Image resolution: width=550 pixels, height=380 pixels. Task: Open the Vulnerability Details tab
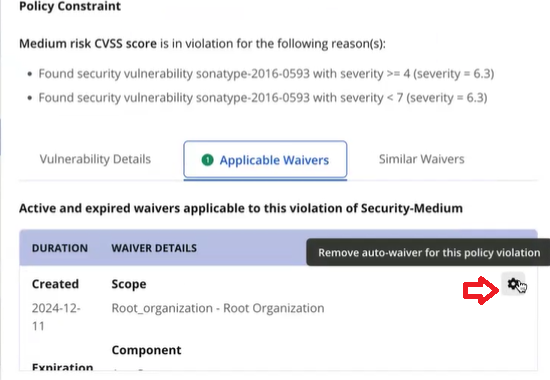(95, 159)
